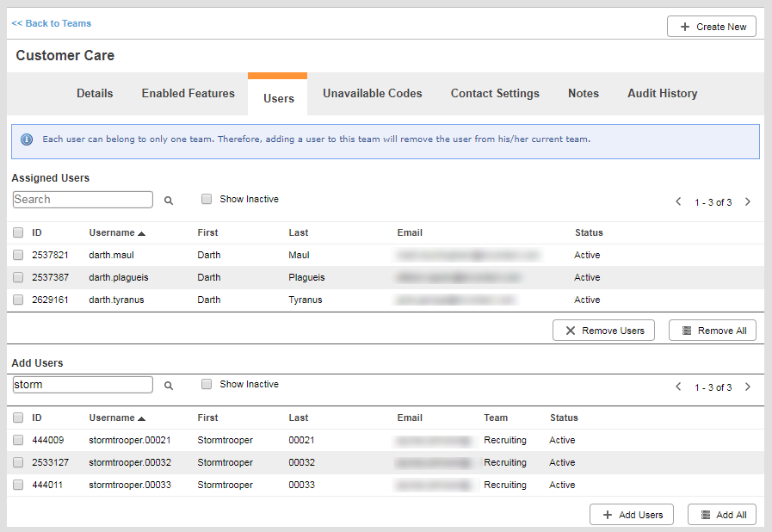Toggle Show Inactive for Assigned Users
Screen dimensions: 772x532
tap(207, 199)
